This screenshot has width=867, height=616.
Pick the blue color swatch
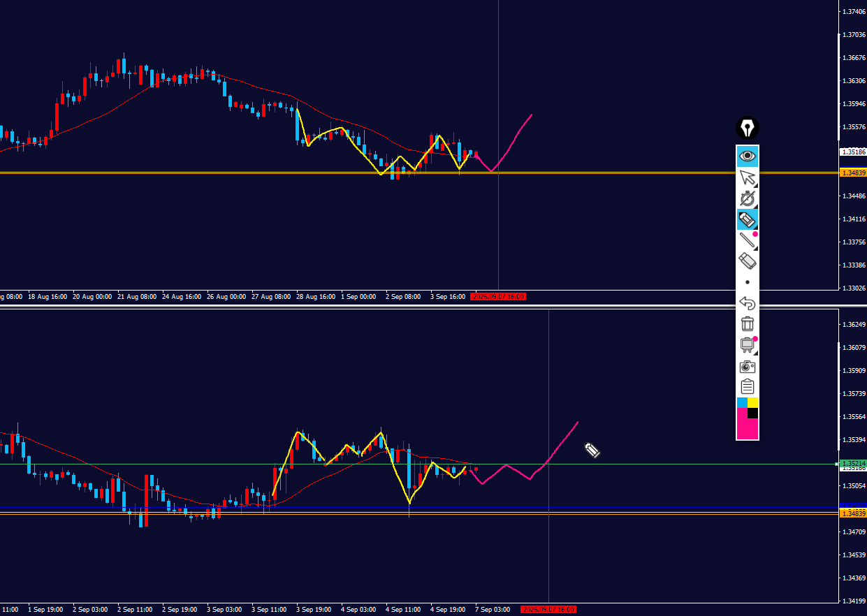(x=743, y=403)
